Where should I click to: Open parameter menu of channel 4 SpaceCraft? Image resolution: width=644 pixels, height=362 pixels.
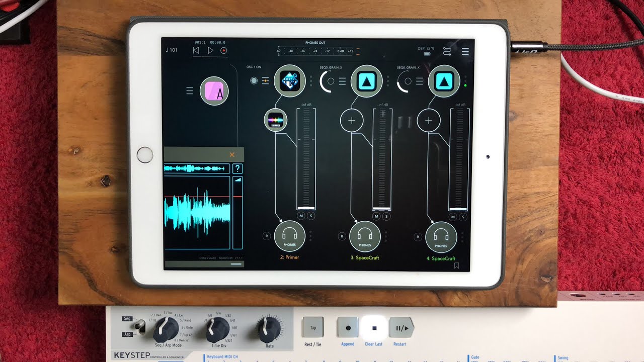(420, 81)
